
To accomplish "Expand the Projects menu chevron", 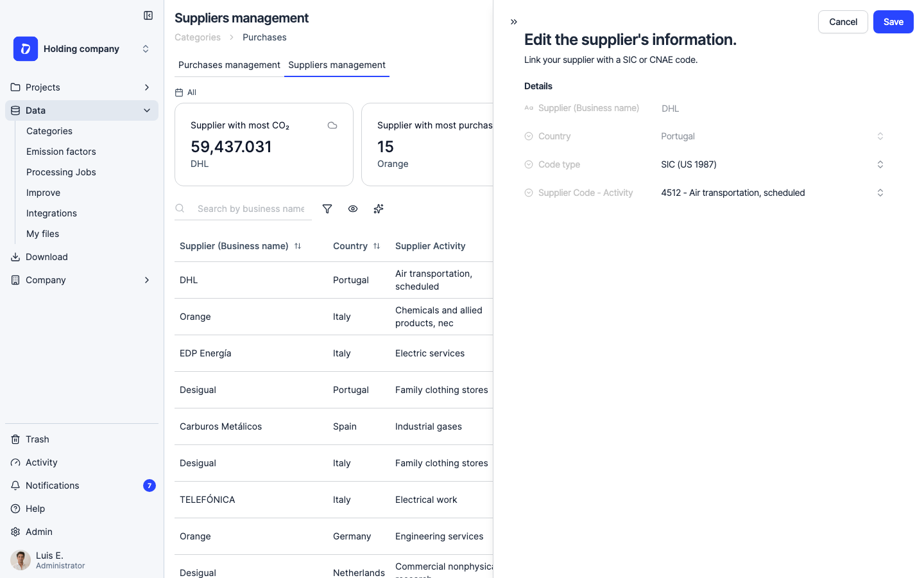I will tap(147, 87).
